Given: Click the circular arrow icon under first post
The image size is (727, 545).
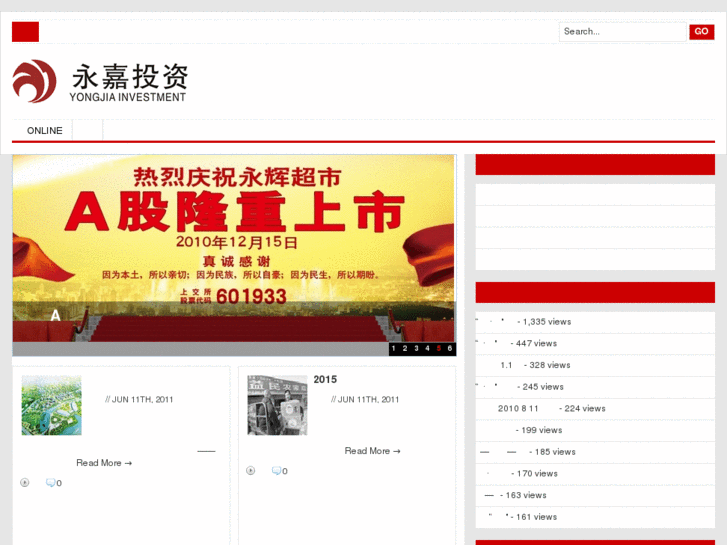Looking at the screenshot, I should click(25, 483).
